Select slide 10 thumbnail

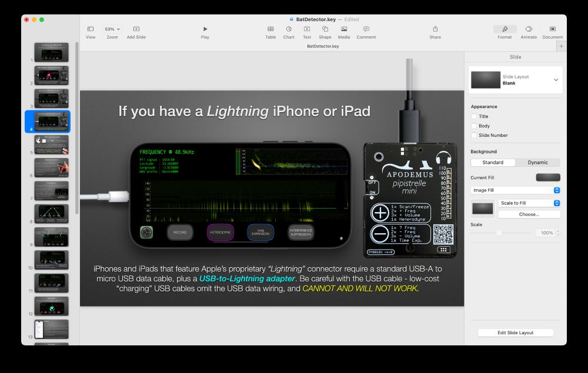coord(51,260)
